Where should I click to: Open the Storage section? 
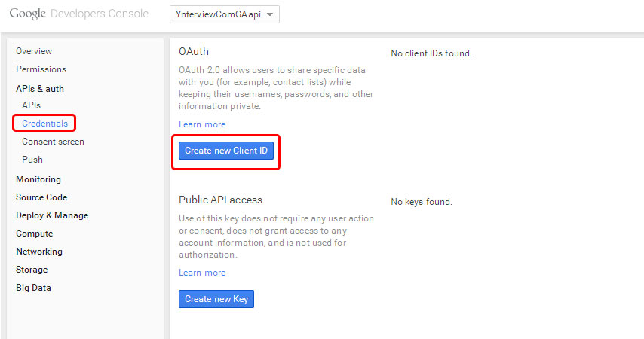[x=32, y=270]
